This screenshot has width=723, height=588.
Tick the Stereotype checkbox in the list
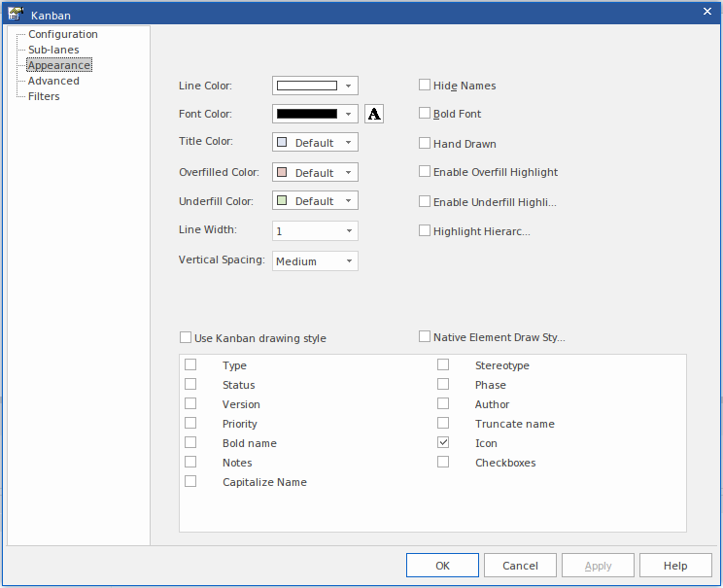click(x=443, y=365)
